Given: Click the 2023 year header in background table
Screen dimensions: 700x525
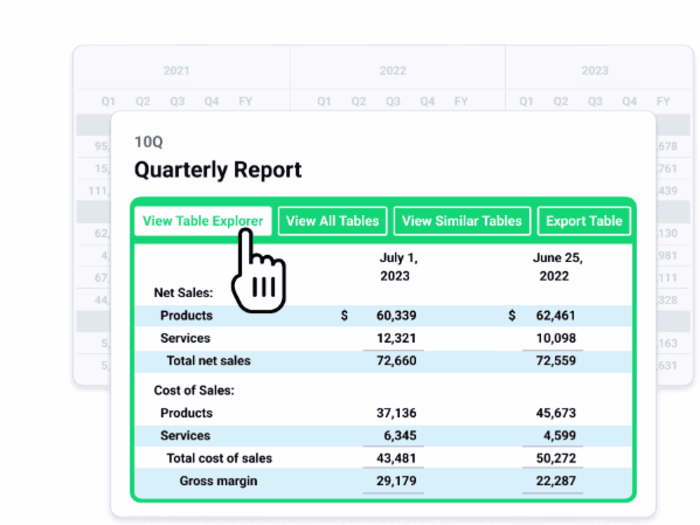Looking at the screenshot, I should (594, 71).
